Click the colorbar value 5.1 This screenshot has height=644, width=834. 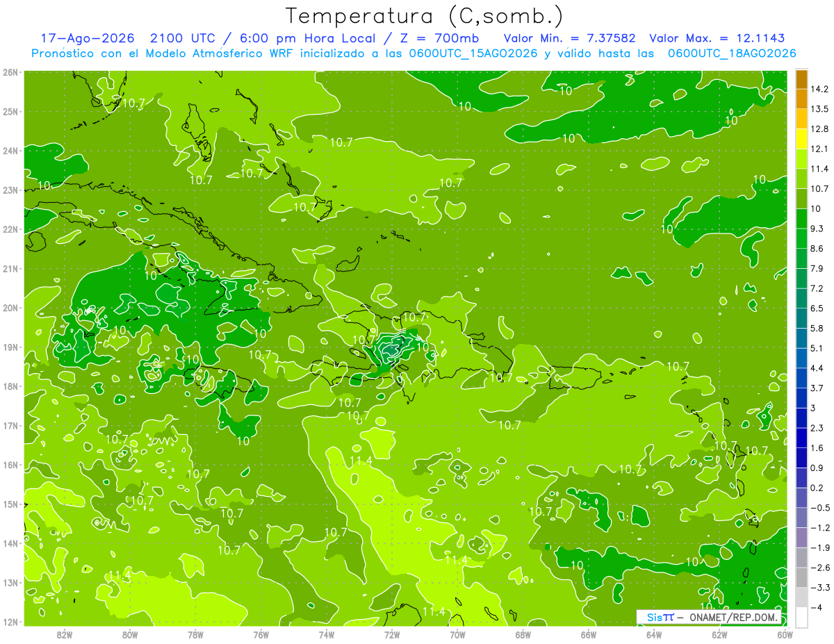click(817, 347)
